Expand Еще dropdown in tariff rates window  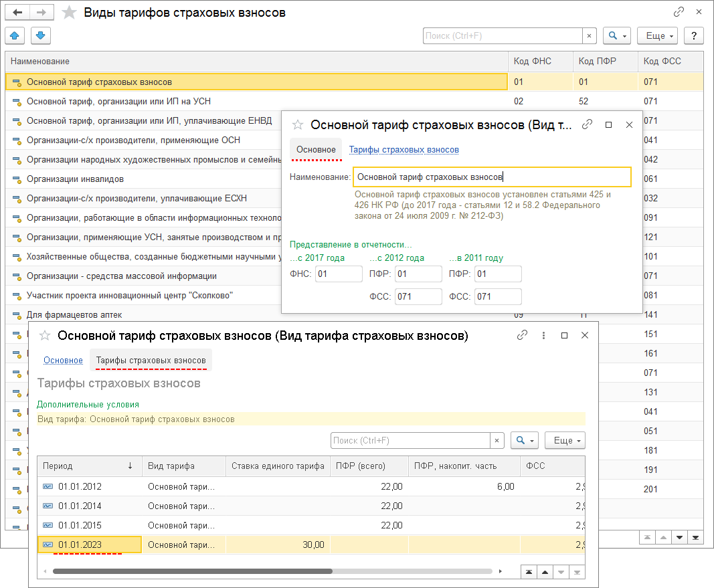(x=565, y=441)
